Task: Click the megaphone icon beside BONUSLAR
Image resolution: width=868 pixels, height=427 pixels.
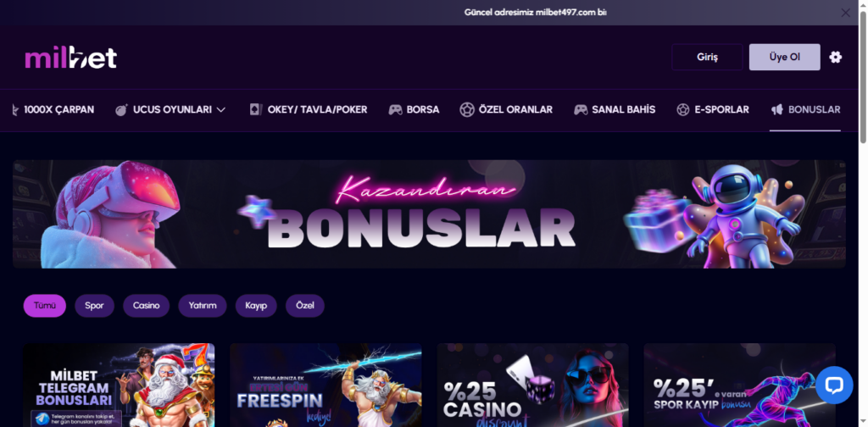Action: [776, 109]
